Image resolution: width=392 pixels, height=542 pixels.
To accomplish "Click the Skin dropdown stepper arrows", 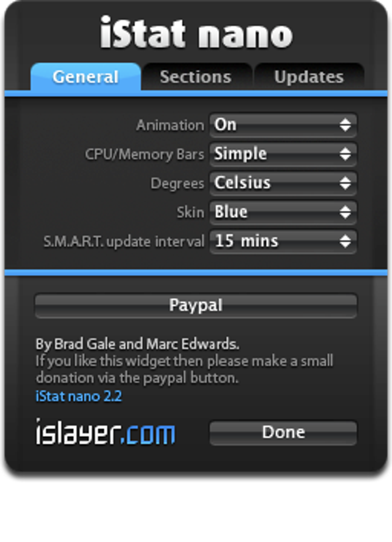I will coord(345,212).
